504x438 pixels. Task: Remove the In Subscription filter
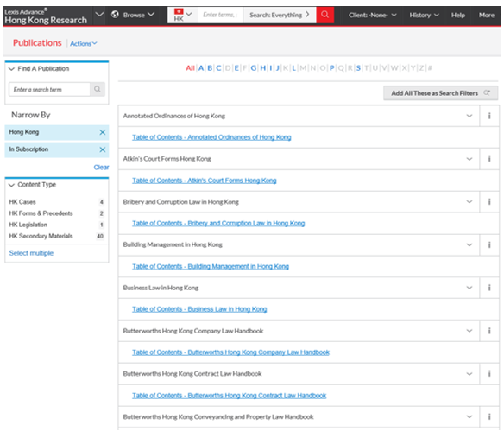(x=102, y=149)
